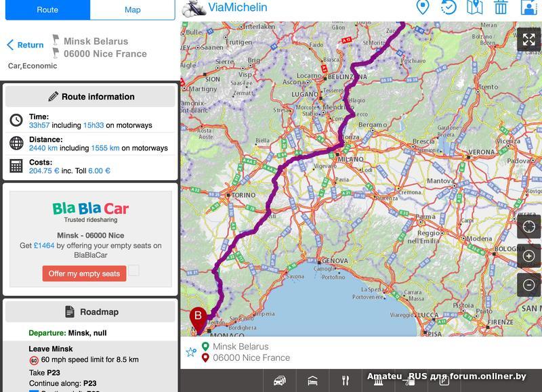Expand map to fullscreen
Viewport: 542px width, 392px height.
click(528, 40)
